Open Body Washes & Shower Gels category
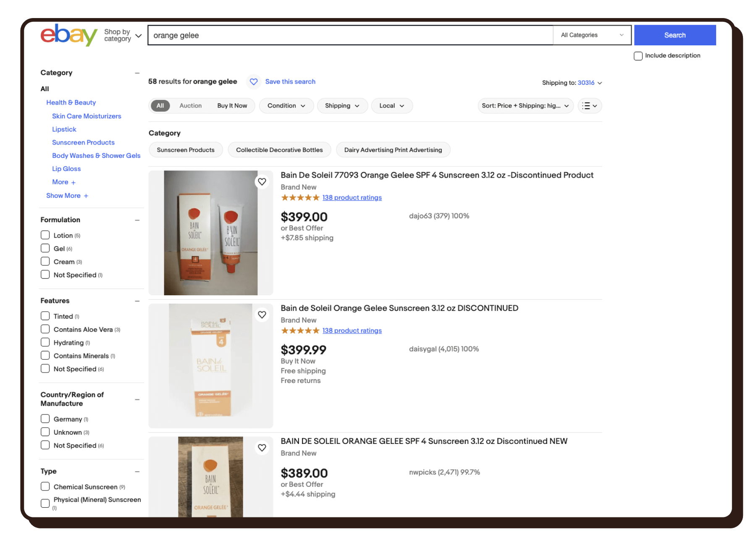756x538 pixels. (96, 155)
